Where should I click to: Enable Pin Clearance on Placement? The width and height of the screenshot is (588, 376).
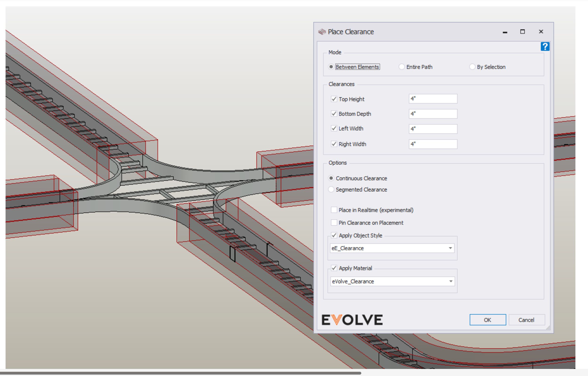334,223
